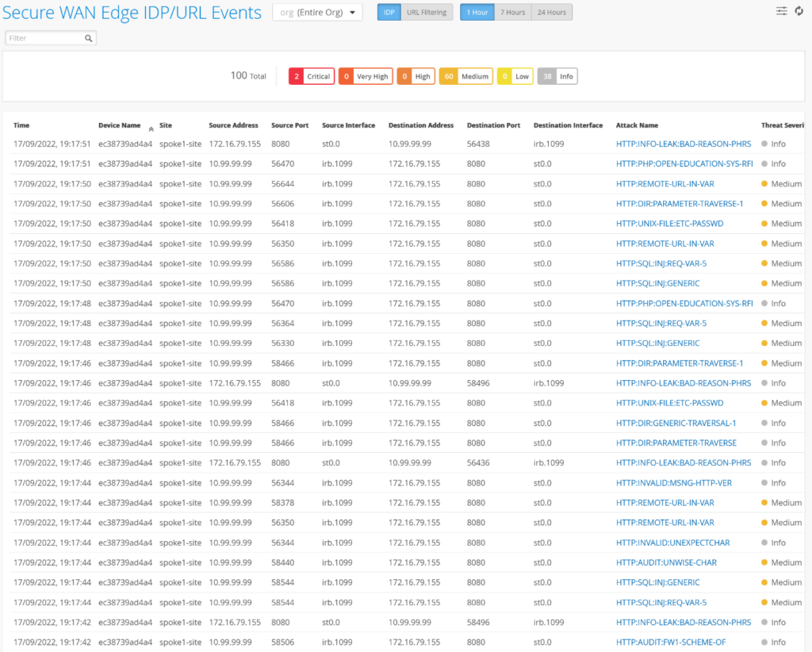Open HTTP:SQL:INJ:REQ-VAR-5 link at 19:17:50

pyautogui.click(x=661, y=263)
